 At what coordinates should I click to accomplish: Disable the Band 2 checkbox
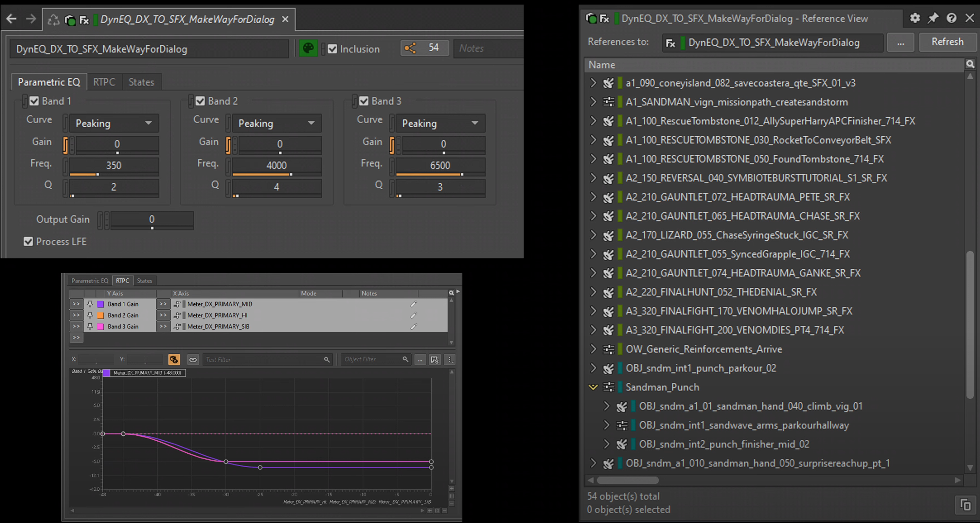200,101
